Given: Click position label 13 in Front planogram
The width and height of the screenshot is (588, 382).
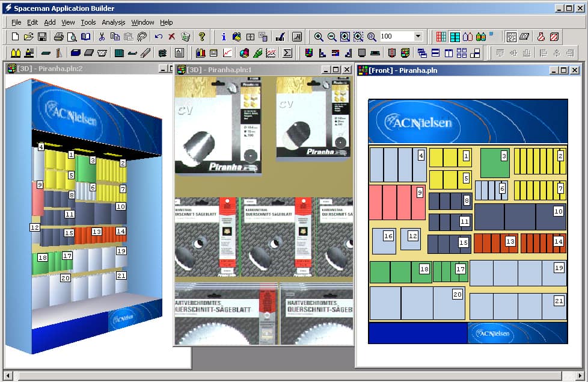Looking at the screenshot, I should pyautogui.click(x=510, y=241).
